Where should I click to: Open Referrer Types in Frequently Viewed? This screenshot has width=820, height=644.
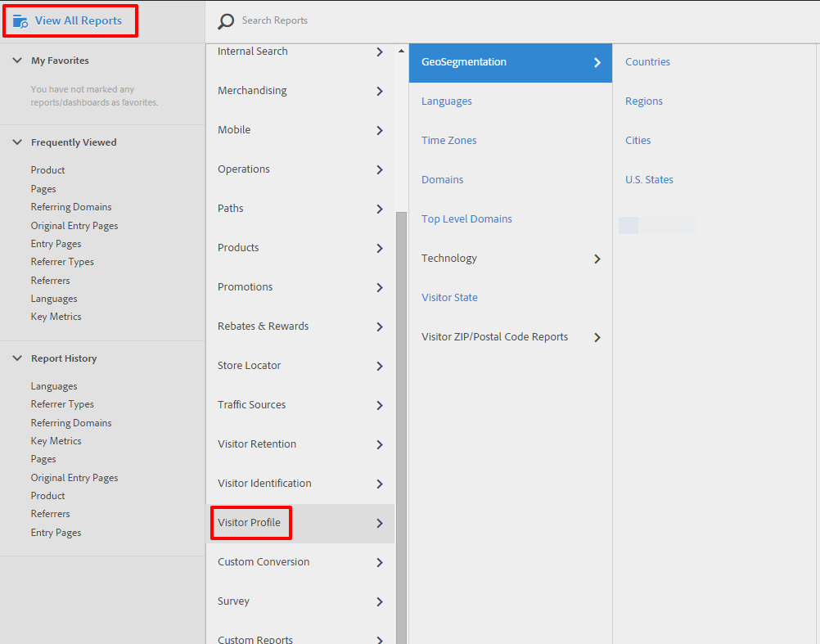pos(62,262)
